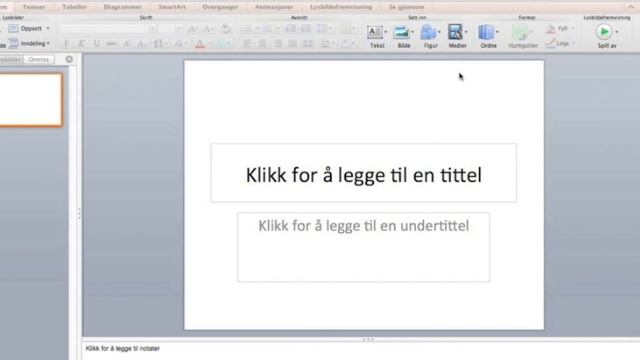Toggle italic formatting
This screenshot has height=360, width=640.
click(x=82, y=43)
